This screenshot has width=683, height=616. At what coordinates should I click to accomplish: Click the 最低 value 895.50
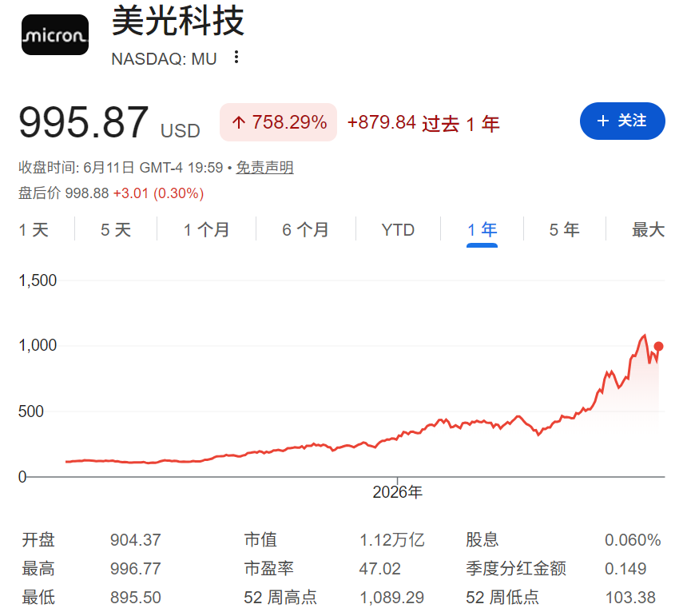click(x=136, y=598)
